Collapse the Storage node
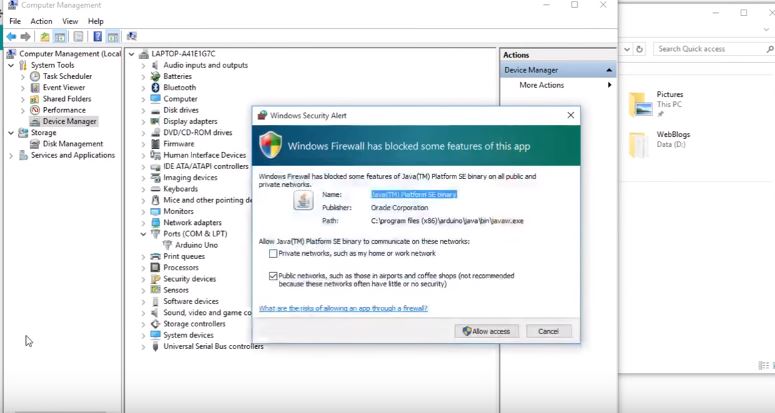 (x=11, y=133)
